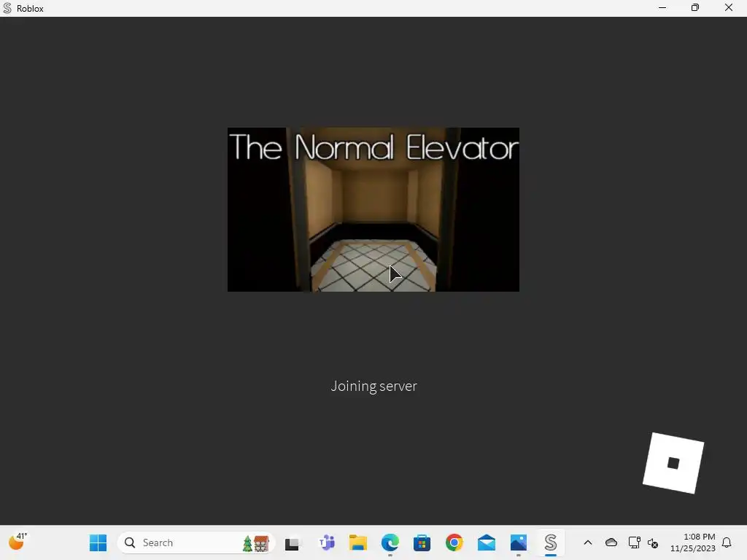Open the Mail app from taskbar
Viewport: 747px width, 560px height.
pyautogui.click(x=487, y=542)
